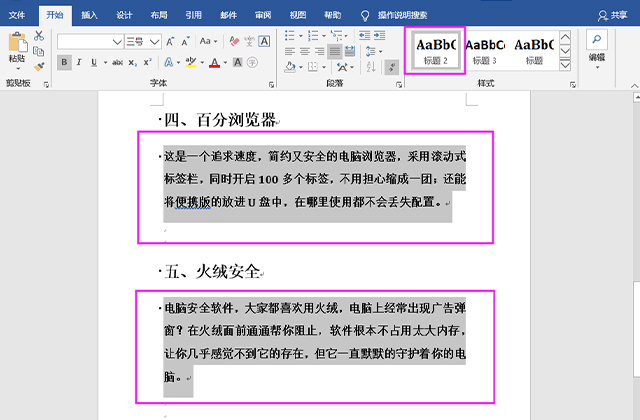This screenshot has height=420, width=640.
Task: Open Paragraph dialog launcher
Action: pyautogui.click(x=399, y=84)
